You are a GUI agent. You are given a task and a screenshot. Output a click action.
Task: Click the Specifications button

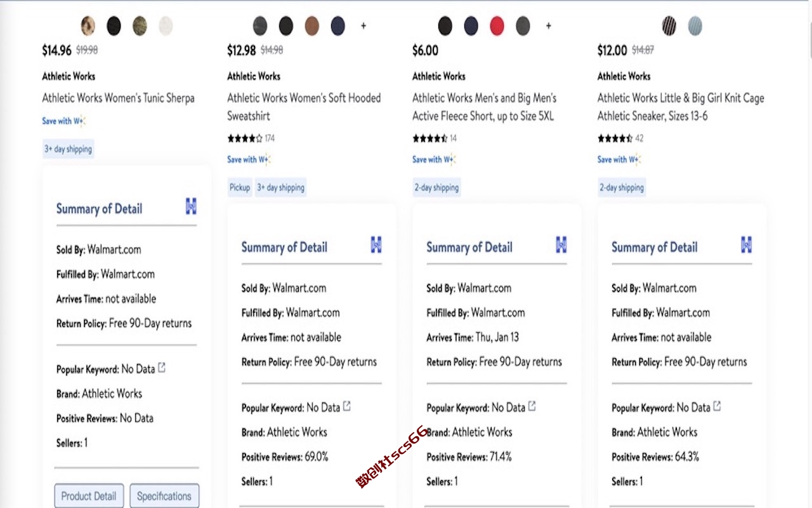pyautogui.click(x=164, y=496)
